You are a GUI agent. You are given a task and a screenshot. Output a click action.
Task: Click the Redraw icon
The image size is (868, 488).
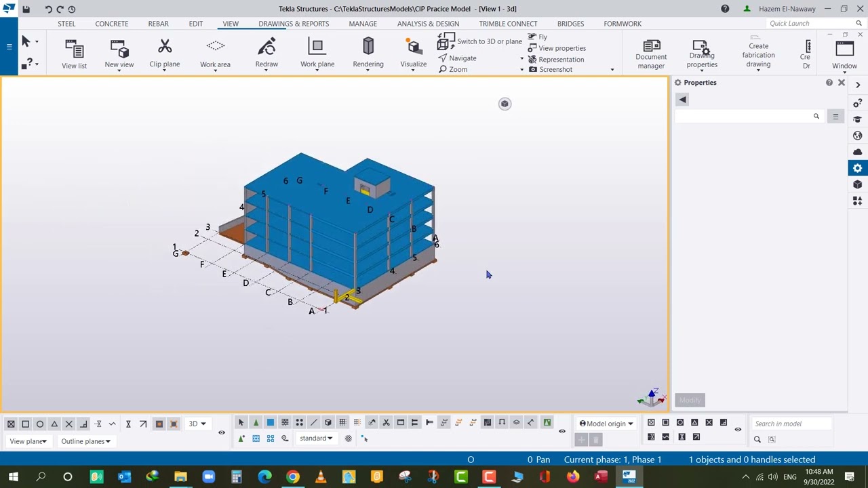pyautogui.click(x=267, y=54)
